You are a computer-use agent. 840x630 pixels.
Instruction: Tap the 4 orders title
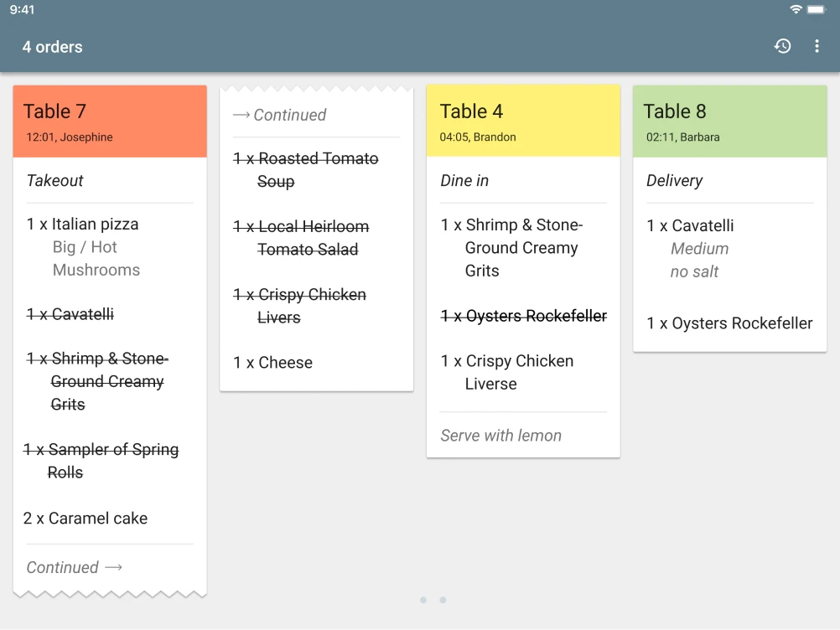coord(53,47)
